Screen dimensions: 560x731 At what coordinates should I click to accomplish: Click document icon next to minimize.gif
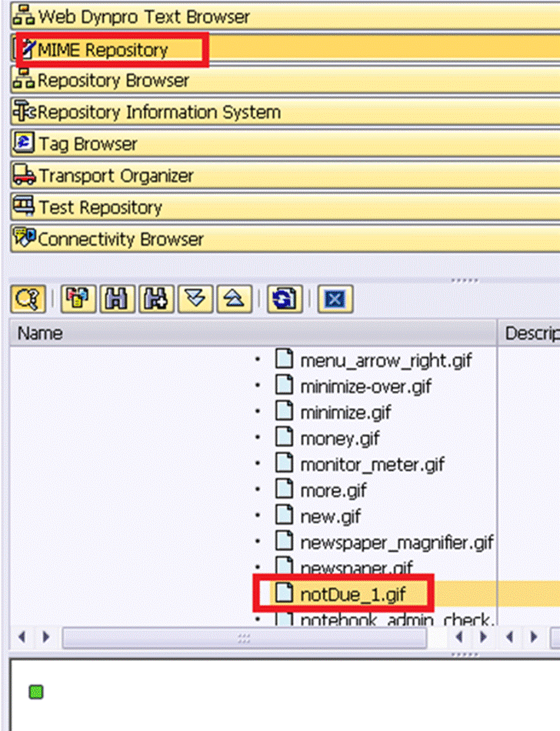pyautogui.click(x=284, y=411)
